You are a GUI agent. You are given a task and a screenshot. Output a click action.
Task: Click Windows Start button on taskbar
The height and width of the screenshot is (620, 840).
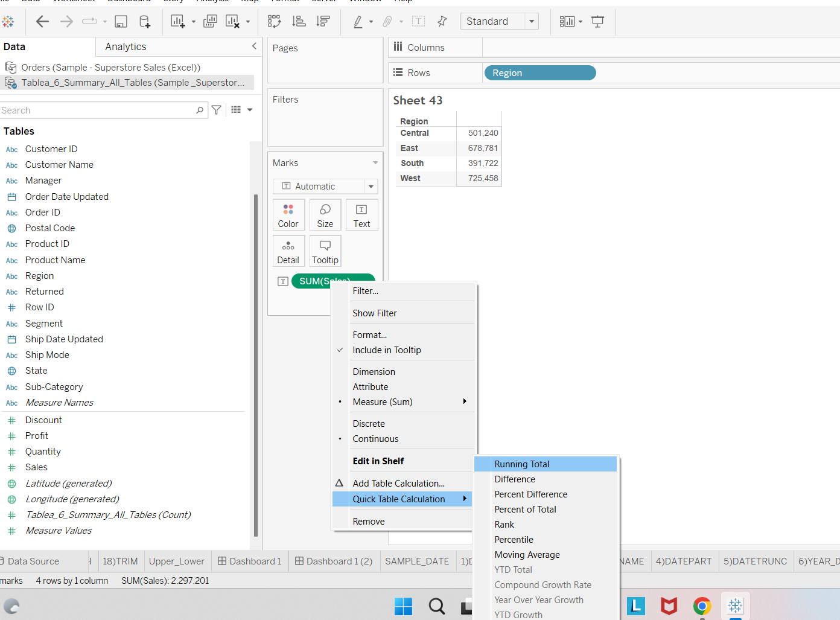pos(403,606)
